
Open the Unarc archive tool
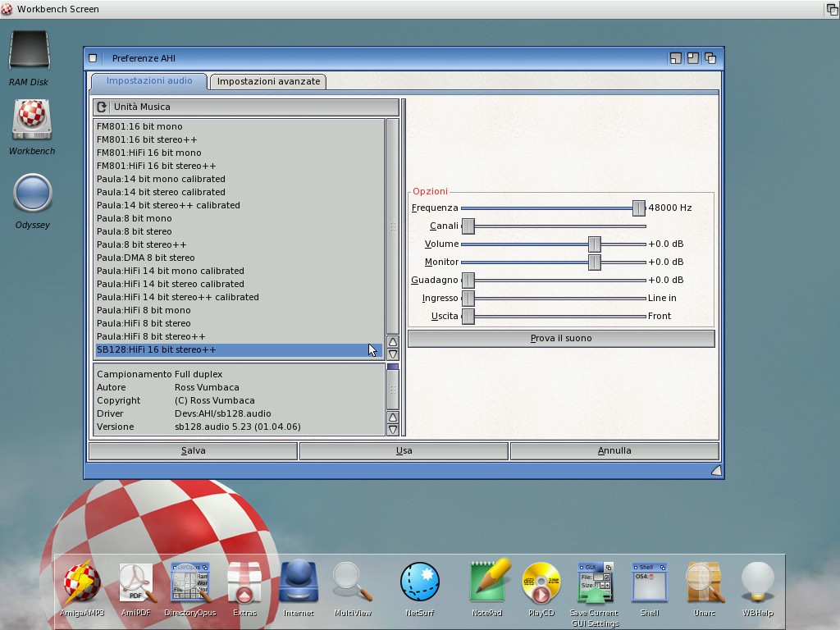[x=704, y=583]
